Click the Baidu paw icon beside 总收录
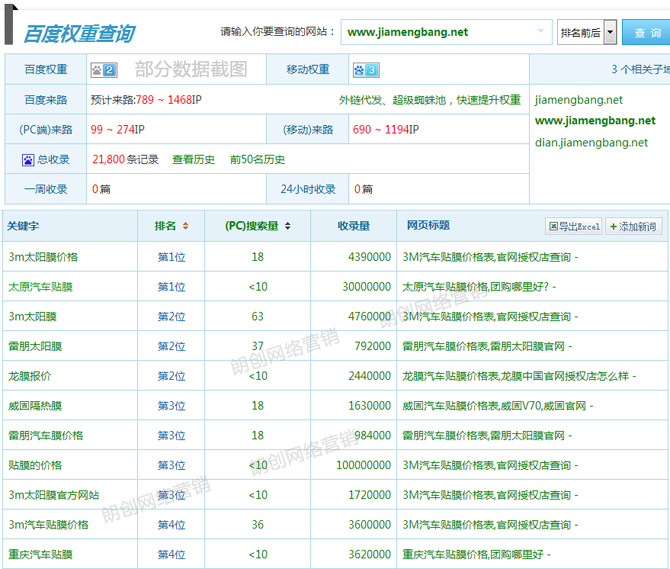 28,160
